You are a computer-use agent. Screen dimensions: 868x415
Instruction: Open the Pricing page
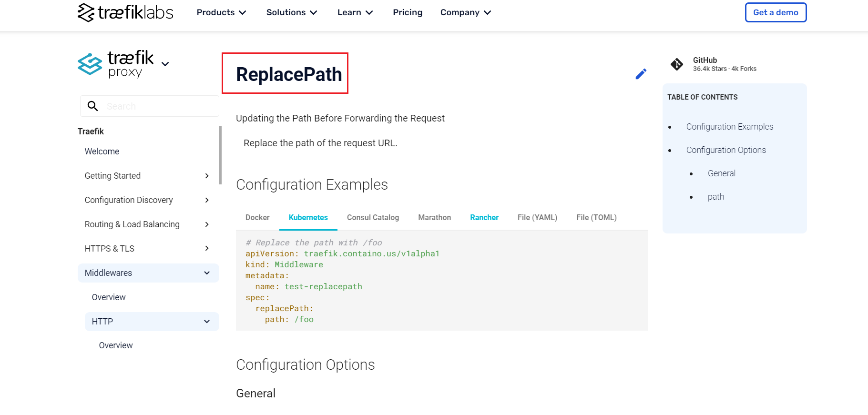pyautogui.click(x=408, y=12)
